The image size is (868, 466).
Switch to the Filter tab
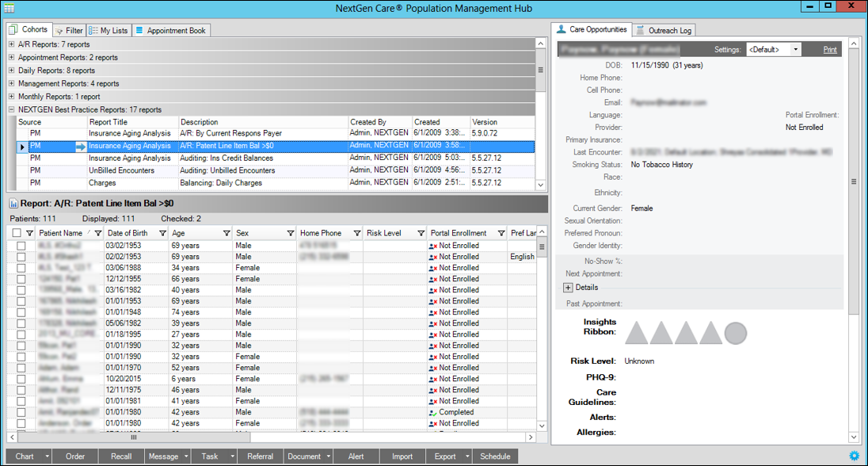(69, 30)
